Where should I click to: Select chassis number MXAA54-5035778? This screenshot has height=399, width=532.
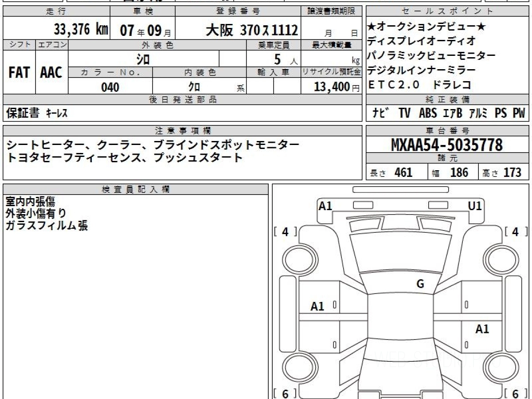pyautogui.click(x=447, y=145)
